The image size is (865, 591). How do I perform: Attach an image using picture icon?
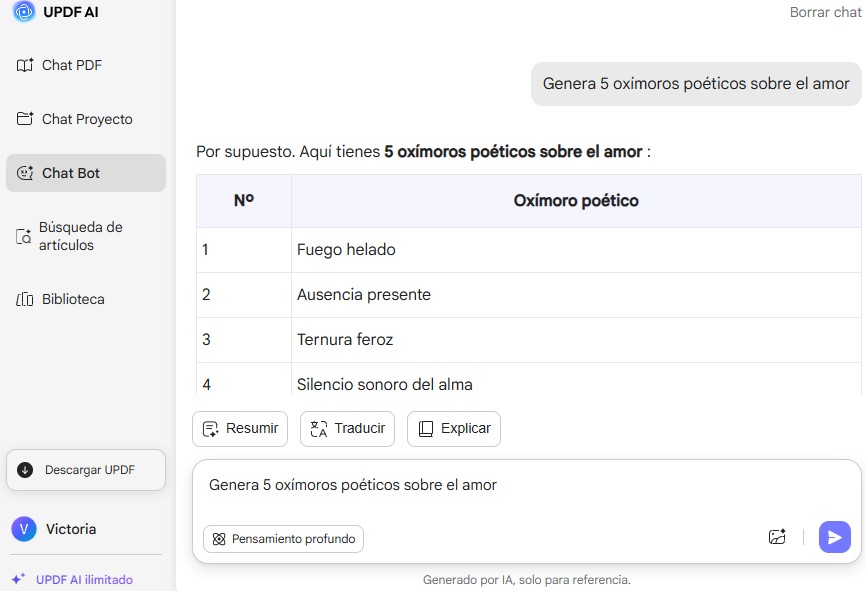click(x=777, y=537)
